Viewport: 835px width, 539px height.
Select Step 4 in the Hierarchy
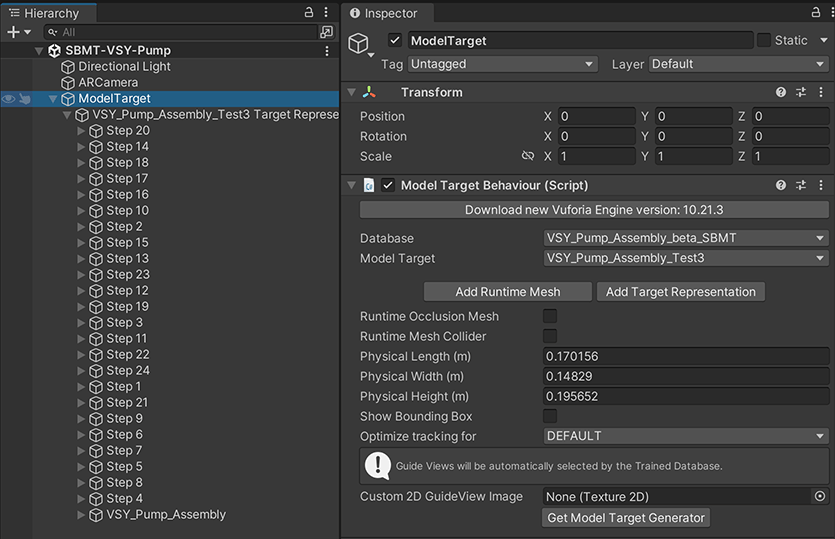[124, 499]
